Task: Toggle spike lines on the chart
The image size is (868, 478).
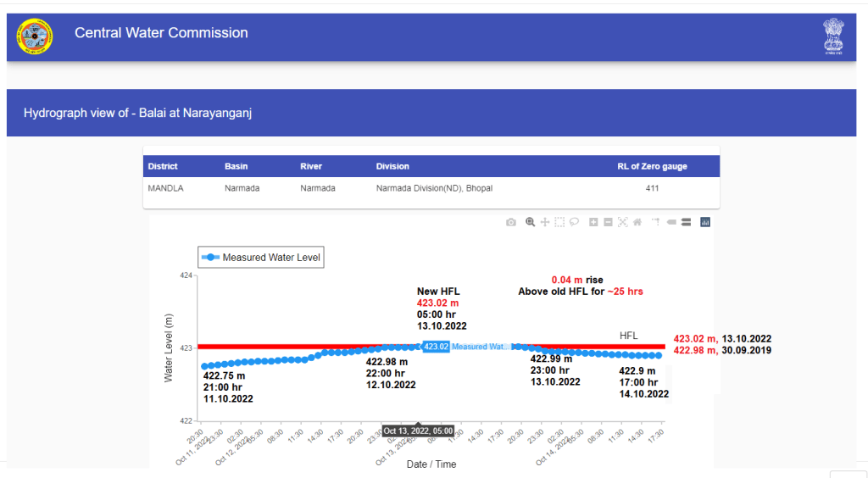Action: (x=656, y=222)
